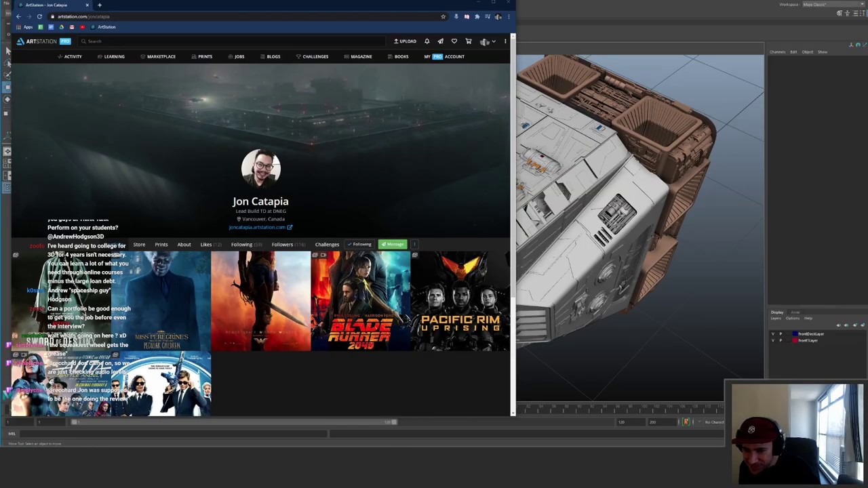Toggle playback P of the red layer
This screenshot has width=868, height=488.
(781, 340)
